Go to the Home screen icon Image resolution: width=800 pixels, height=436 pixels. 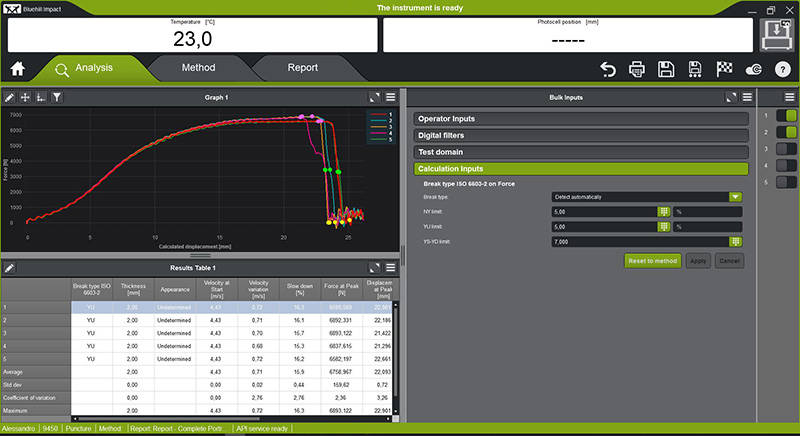tap(17, 69)
